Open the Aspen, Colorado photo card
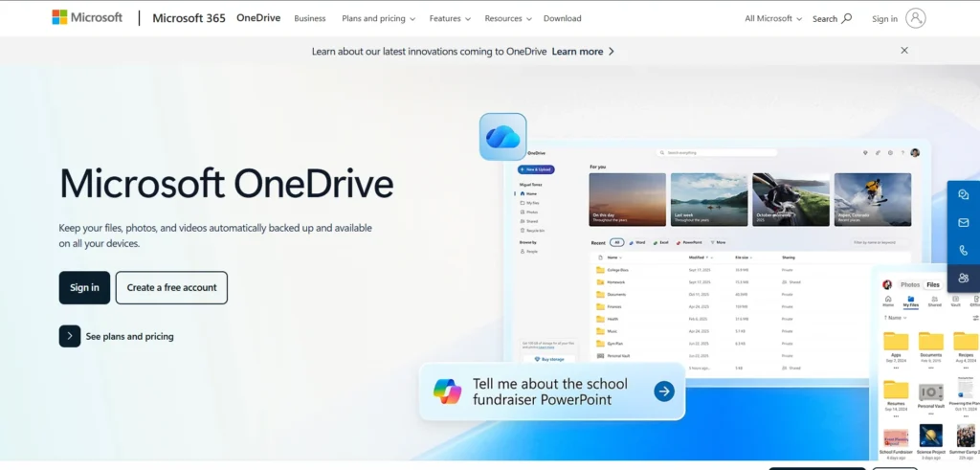 (873, 199)
